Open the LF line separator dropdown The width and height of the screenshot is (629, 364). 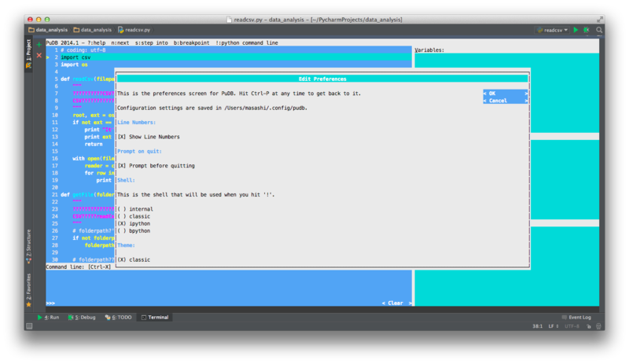click(x=554, y=326)
